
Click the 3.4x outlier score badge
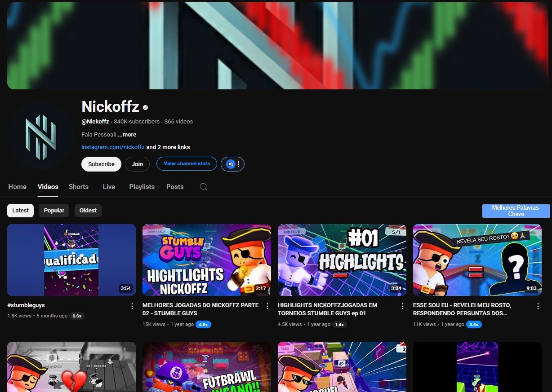click(x=474, y=324)
